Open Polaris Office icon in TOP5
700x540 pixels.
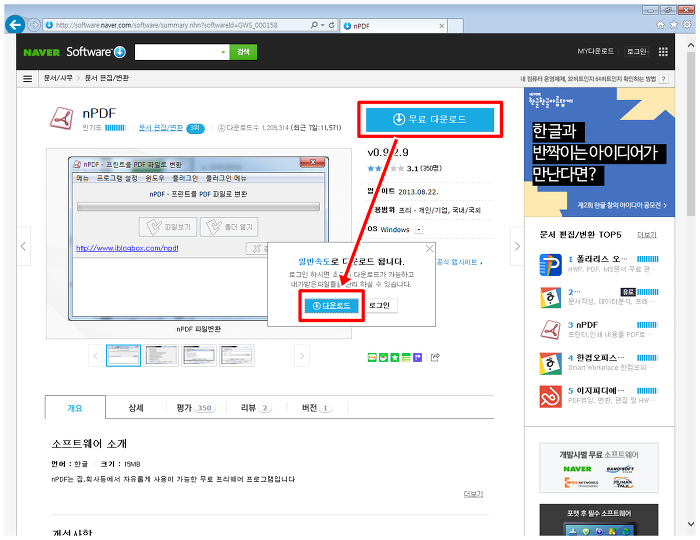click(x=550, y=265)
